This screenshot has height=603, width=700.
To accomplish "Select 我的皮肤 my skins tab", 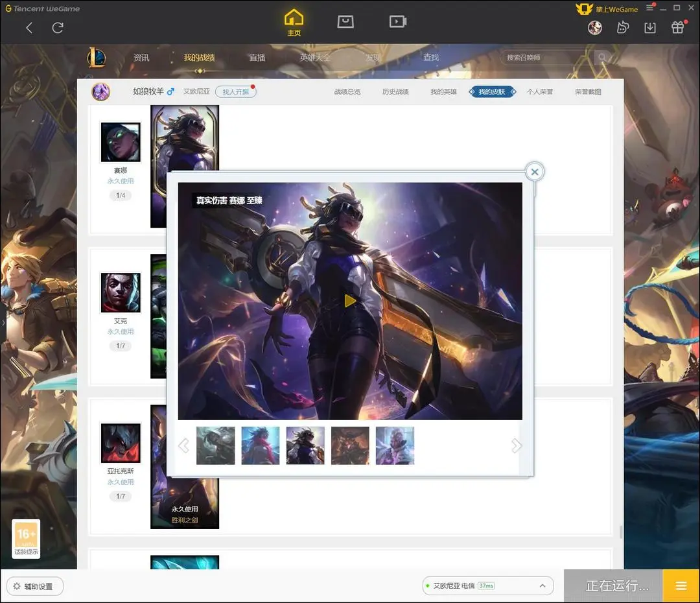I will pyautogui.click(x=492, y=91).
